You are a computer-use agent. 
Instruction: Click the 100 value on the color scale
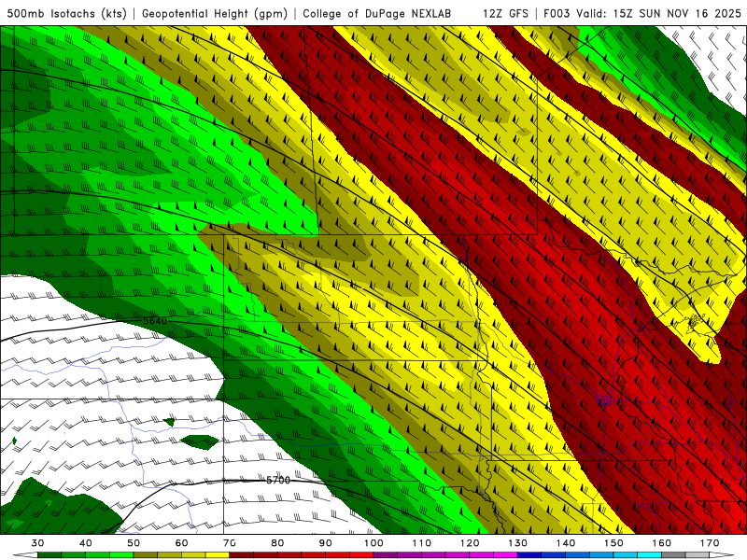pos(373,543)
